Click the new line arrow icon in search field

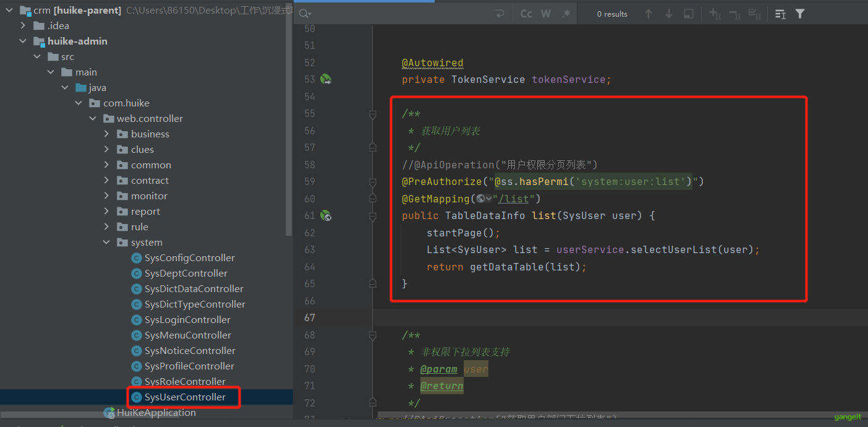coord(500,14)
